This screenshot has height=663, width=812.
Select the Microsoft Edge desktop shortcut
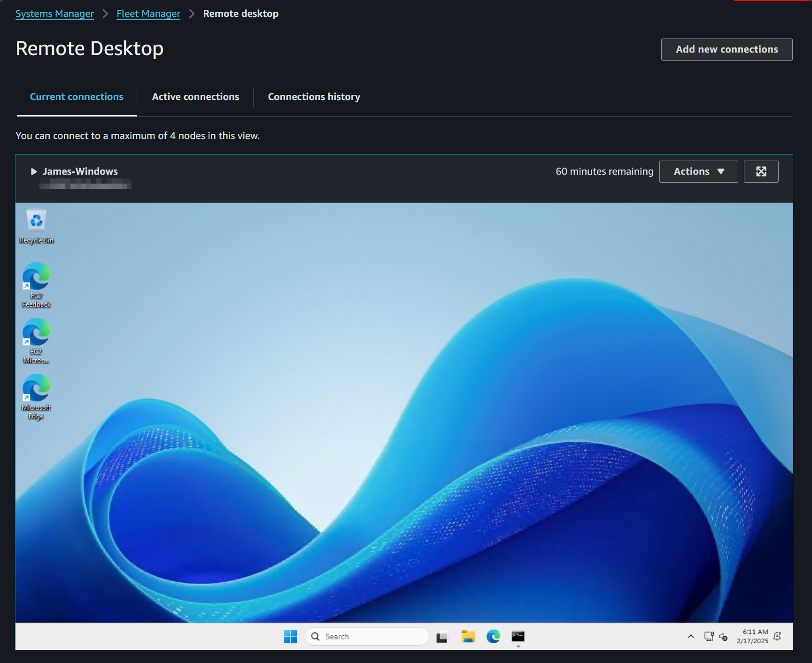[36, 397]
